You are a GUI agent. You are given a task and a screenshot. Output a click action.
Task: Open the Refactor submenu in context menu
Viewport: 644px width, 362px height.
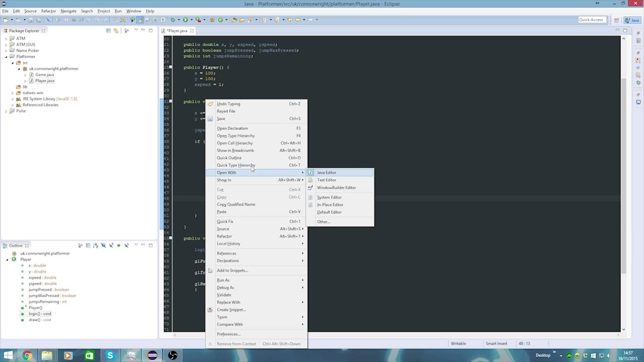point(256,236)
